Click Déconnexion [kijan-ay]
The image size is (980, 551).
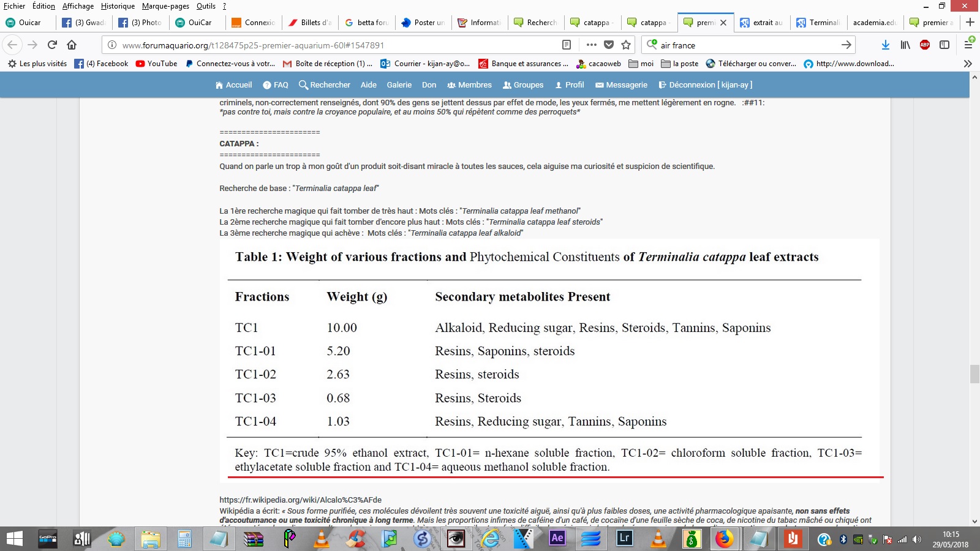coord(705,85)
